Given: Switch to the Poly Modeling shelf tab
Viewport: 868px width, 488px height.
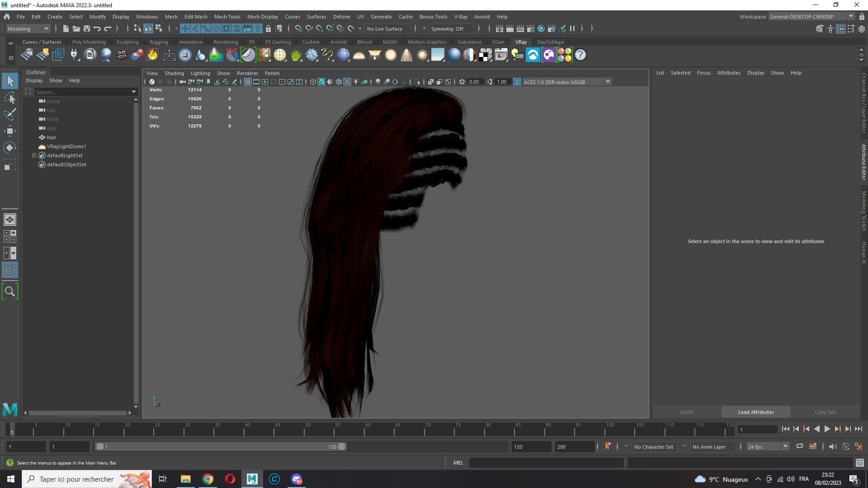Looking at the screenshot, I should (x=89, y=42).
